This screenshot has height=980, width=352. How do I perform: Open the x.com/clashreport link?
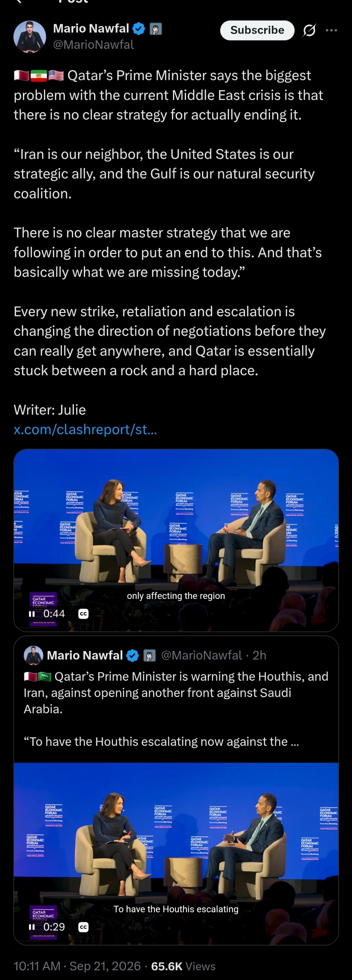85,429
